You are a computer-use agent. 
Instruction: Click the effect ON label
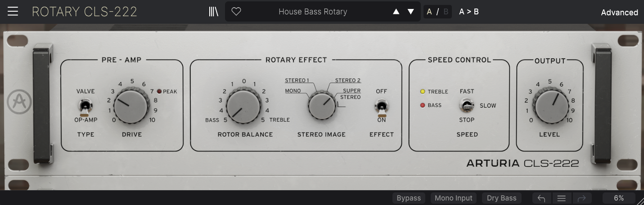(x=382, y=120)
